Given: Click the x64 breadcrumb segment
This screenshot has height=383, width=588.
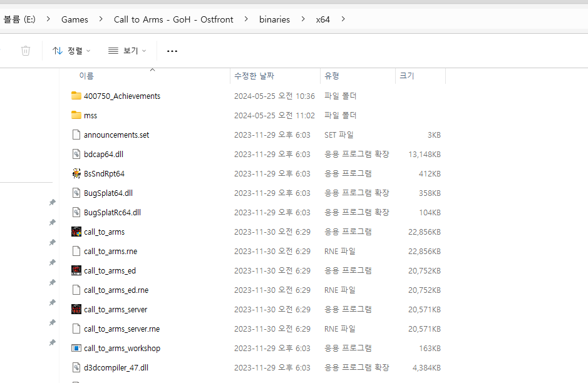Looking at the screenshot, I should (322, 19).
